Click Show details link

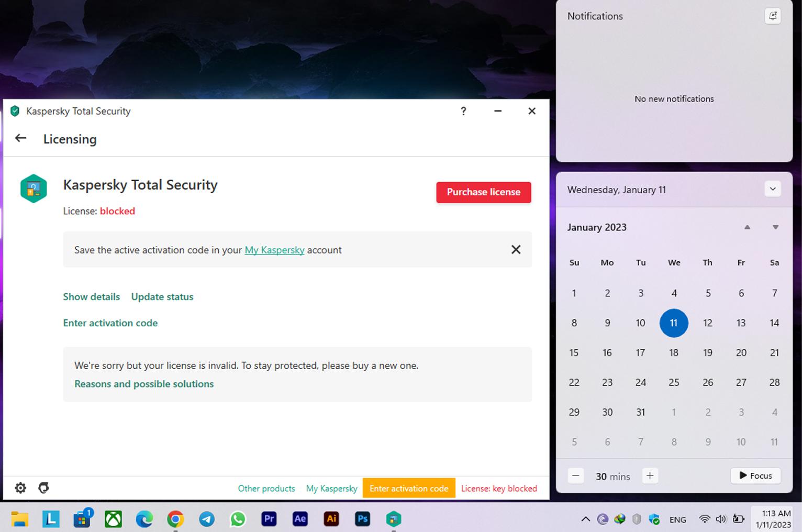[92, 296]
